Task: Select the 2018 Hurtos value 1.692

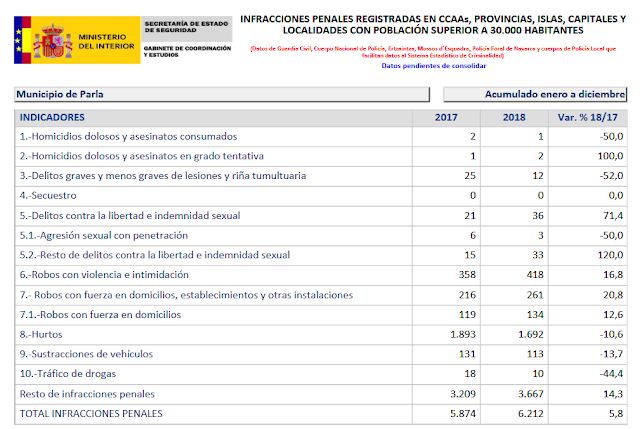Action: pos(531,335)
